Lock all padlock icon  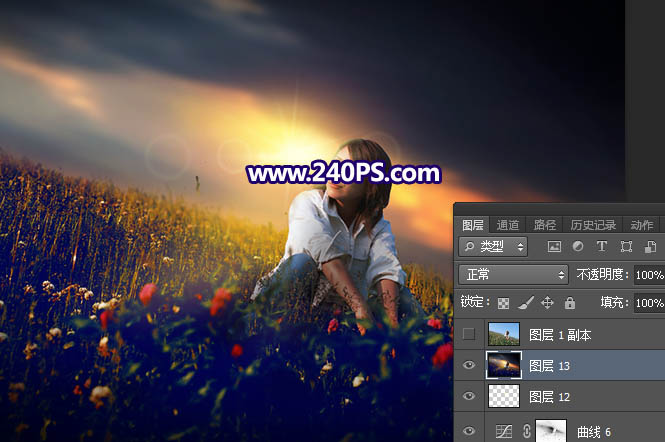tap(570, 303)
